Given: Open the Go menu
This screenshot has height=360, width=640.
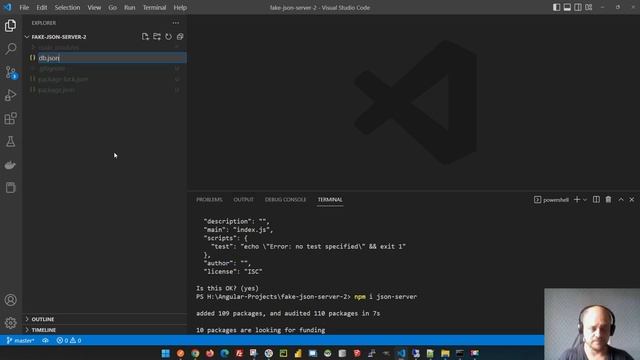Looking at the screenshot, I should 112,7.
